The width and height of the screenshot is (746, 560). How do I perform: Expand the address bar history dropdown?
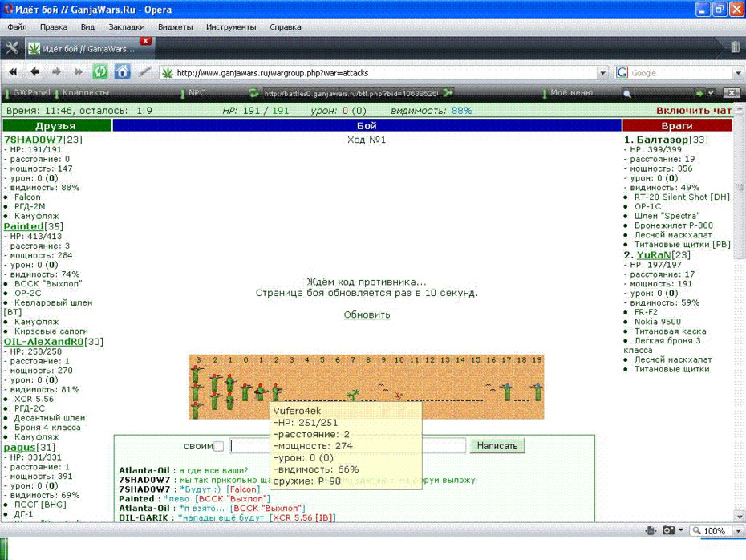tap(602, 73)
